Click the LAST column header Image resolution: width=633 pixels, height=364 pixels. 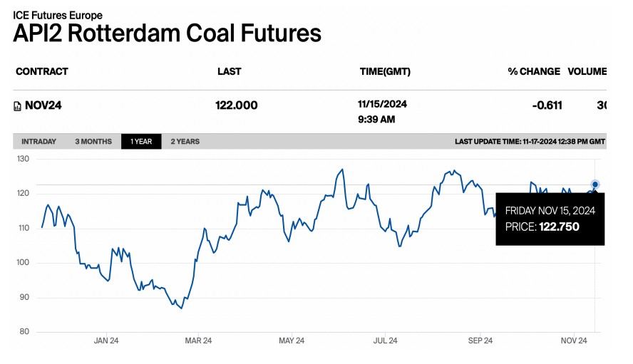click(x=229, y=71)
